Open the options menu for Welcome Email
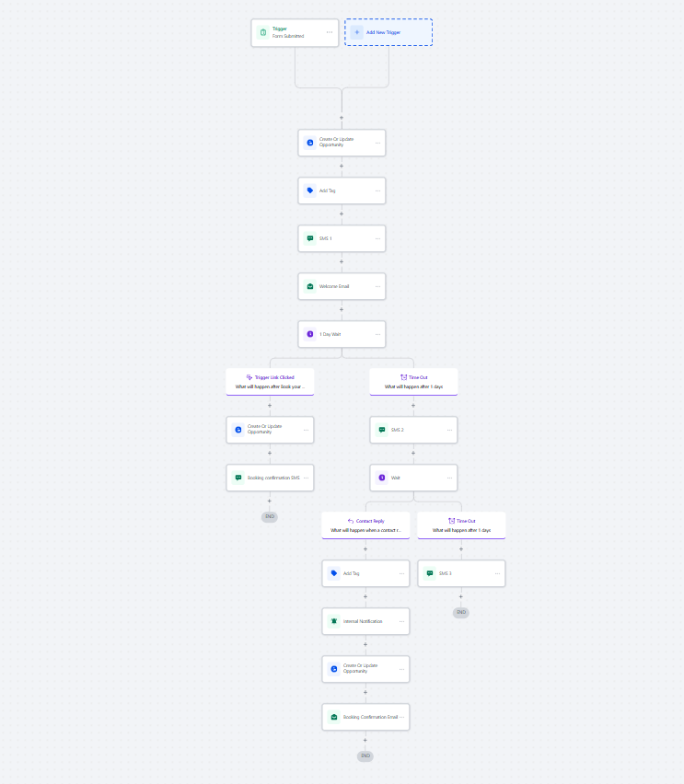Screen dimensions: 684x784 point(377,286)
